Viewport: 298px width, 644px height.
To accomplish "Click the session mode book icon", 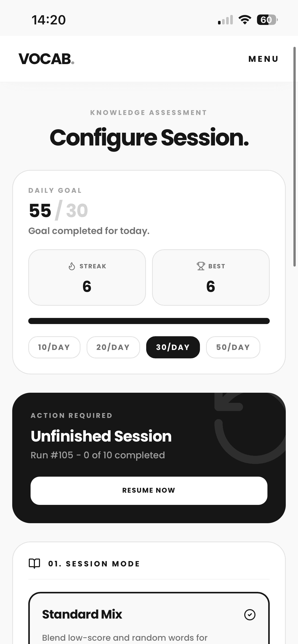I will pyautogui.click(x=34, y=564).
